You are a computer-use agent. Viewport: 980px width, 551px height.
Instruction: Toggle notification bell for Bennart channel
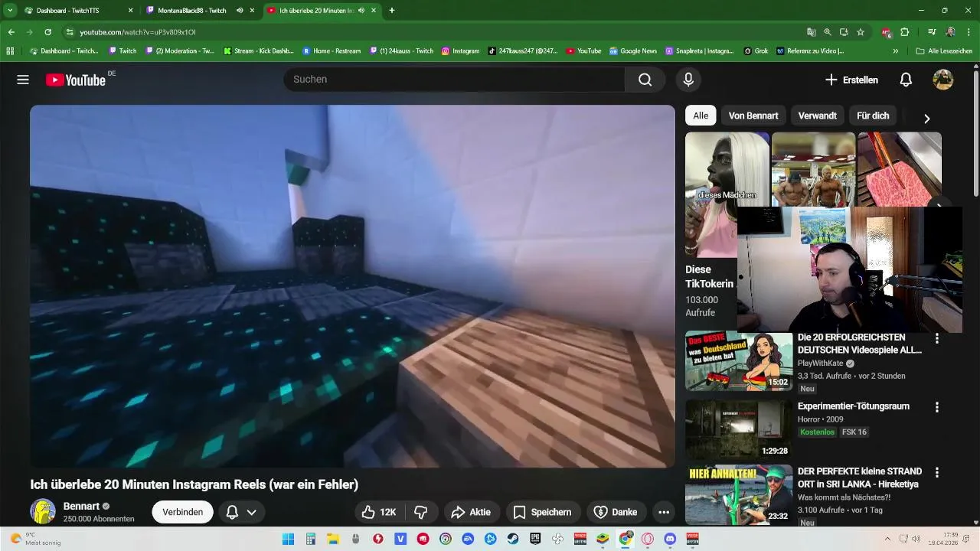[240, 512]
